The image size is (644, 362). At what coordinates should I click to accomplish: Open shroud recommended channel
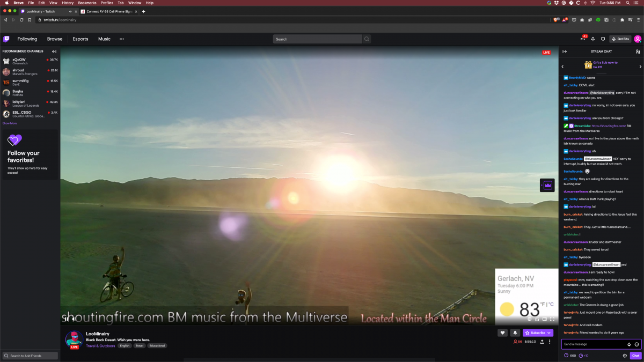[30, 72]
